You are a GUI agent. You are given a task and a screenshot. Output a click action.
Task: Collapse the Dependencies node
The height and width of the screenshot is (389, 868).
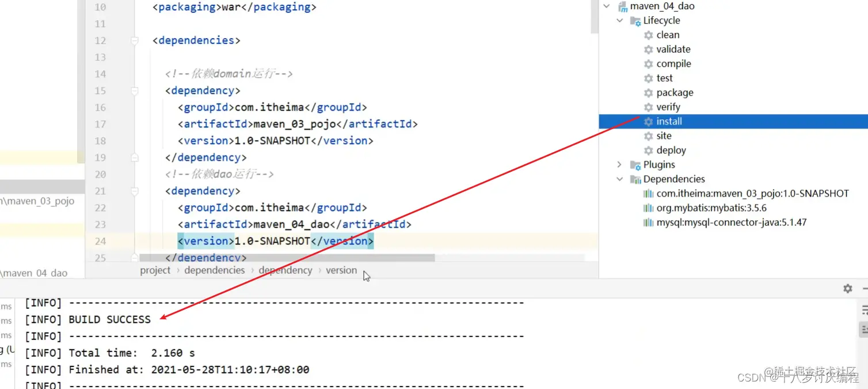(620, 179)
